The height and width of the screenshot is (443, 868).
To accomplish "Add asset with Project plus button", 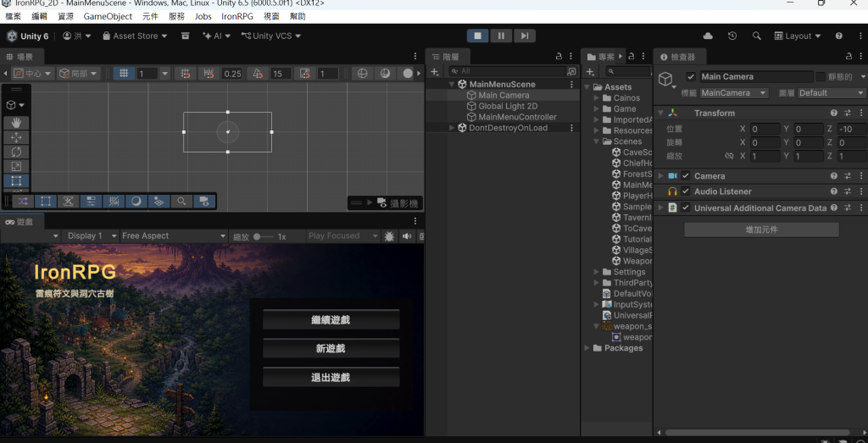I will (591, 72).
